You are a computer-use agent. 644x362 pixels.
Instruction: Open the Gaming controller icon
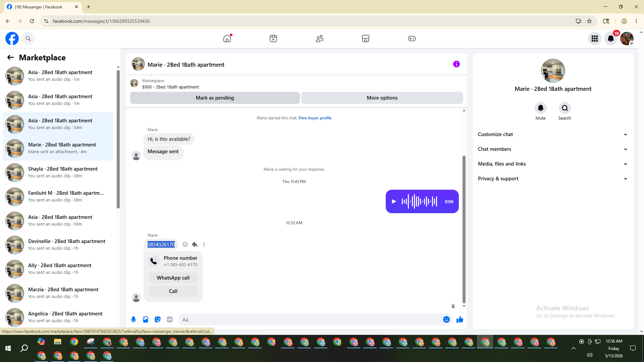click(x=412, y=39)
